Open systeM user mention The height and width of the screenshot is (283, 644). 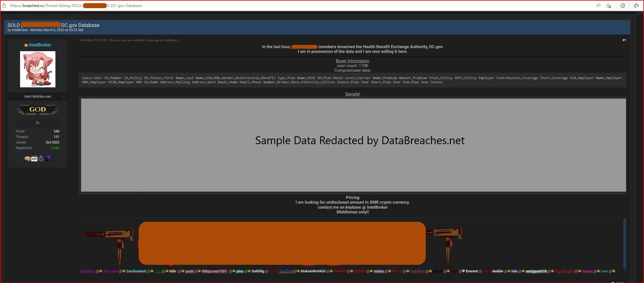[340, 271]
